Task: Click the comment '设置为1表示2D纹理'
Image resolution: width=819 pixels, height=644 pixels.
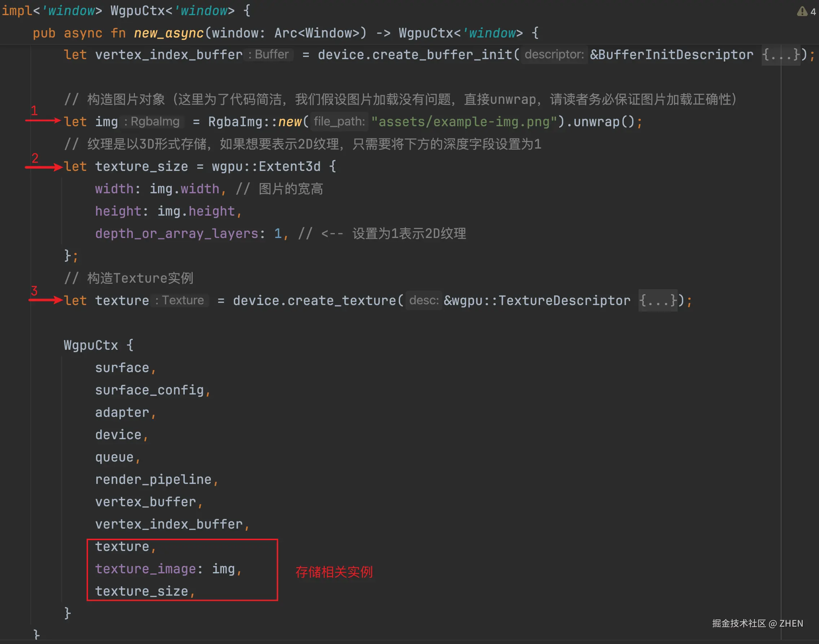Action: click(x=409, y=234)
